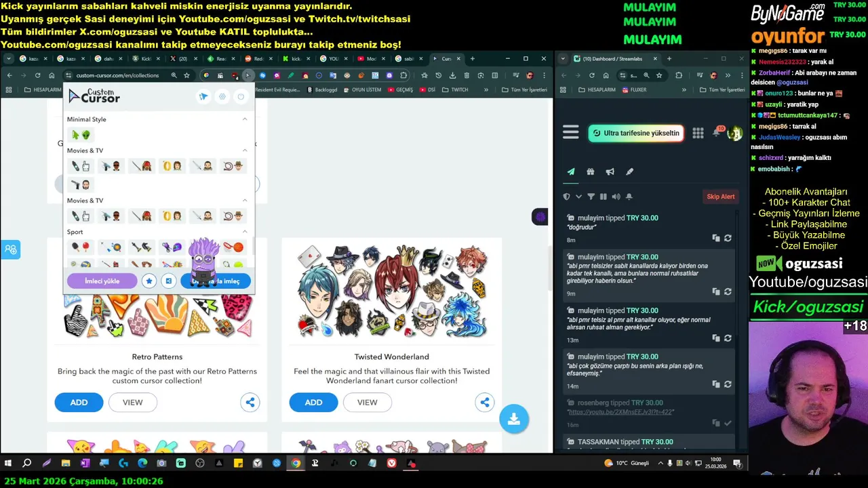Open the Streamlabs profile avatar
This screenshot has width=868, height=488.
click(x=734, y=133)
